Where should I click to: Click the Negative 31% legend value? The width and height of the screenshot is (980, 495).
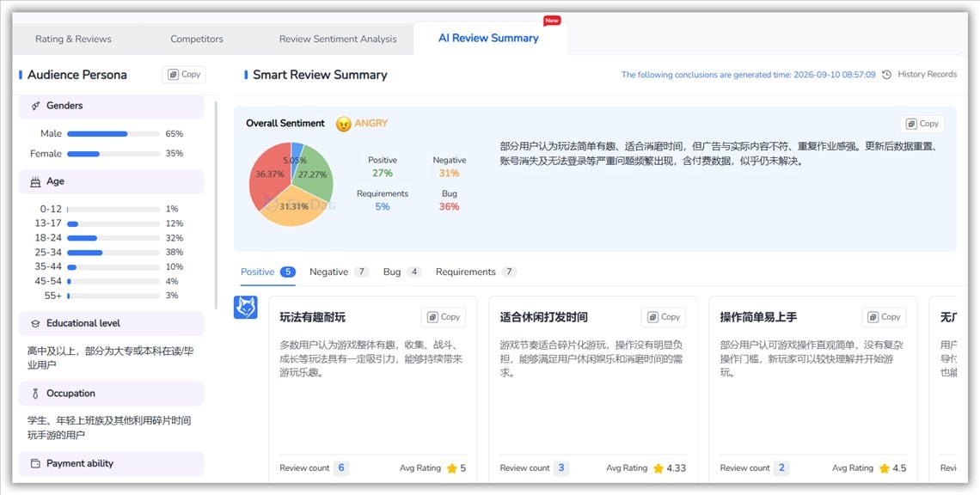click(x=449, y=173)
